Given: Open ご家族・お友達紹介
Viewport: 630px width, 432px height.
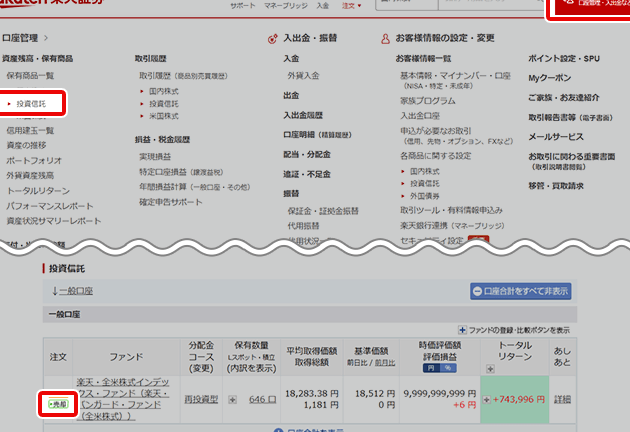Looking at the screenshot, I should tap(564, 98).
